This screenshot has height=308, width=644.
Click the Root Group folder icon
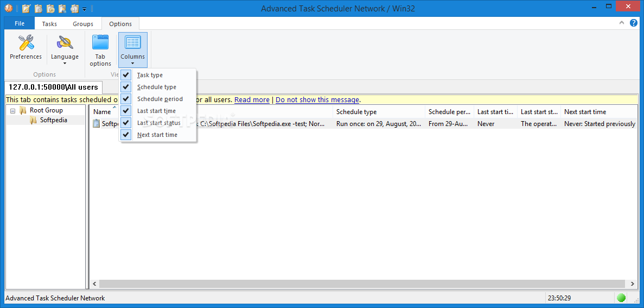[23, 110]
